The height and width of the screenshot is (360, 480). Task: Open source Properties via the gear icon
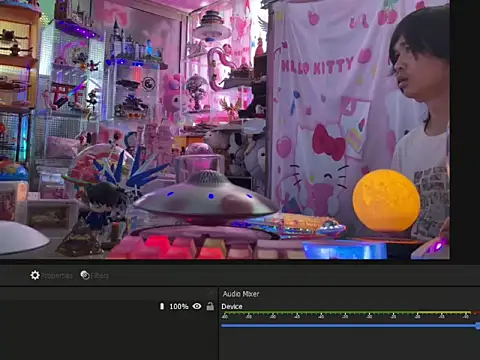click(x=35, y=275)
